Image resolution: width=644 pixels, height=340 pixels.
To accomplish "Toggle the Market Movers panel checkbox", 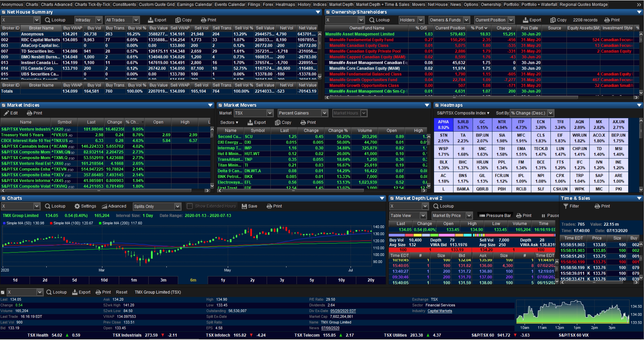I will tap(220, 105).
